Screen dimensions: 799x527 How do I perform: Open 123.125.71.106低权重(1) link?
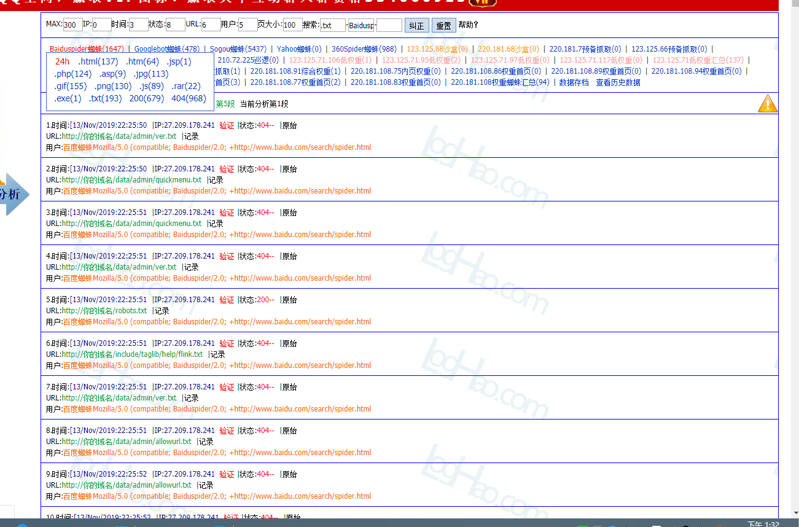point(330,60)
